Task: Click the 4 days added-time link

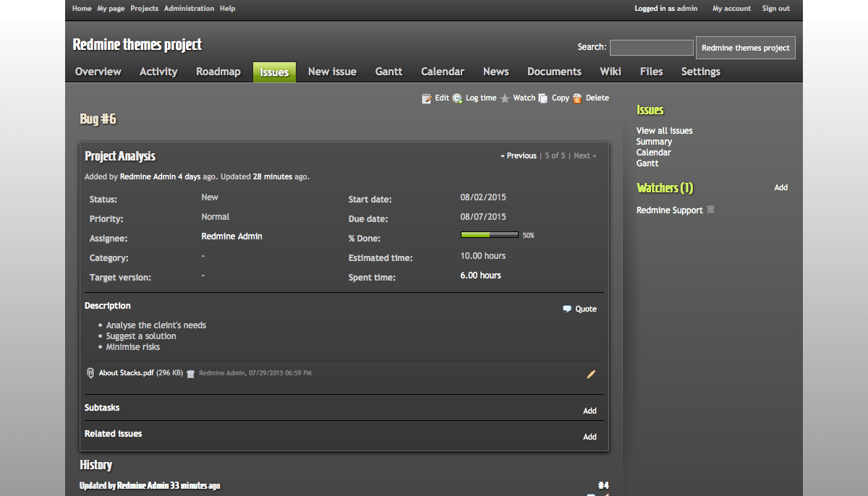Action: coord(190,176)
